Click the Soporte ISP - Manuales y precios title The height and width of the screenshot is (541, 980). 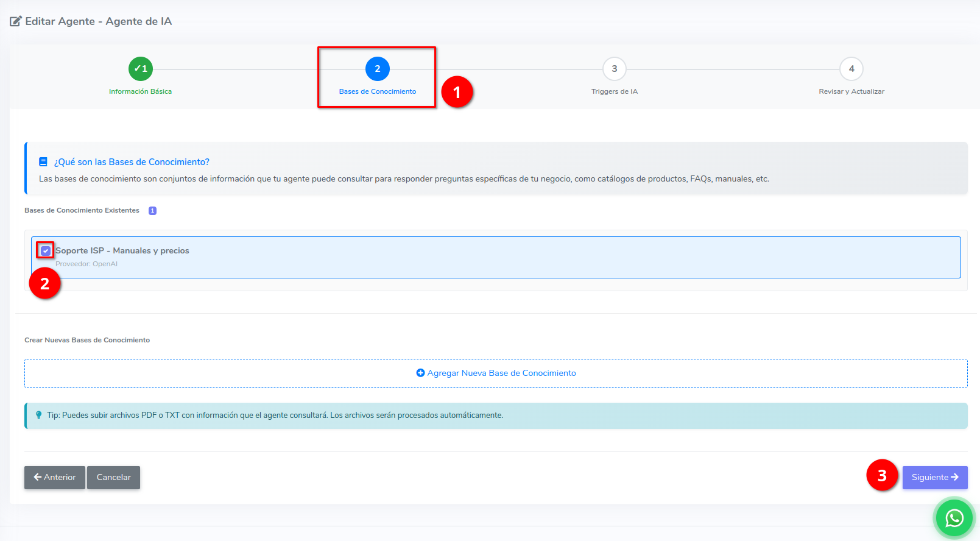tap(122, 250)
